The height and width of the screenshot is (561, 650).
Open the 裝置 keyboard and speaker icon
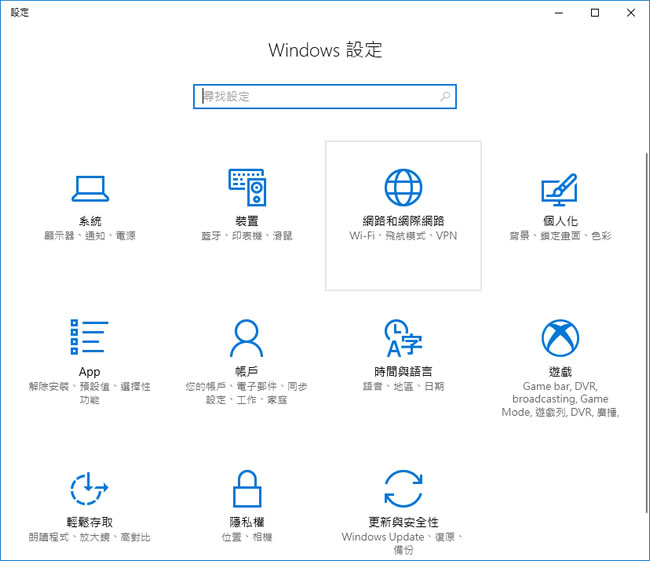click(247, 187)
